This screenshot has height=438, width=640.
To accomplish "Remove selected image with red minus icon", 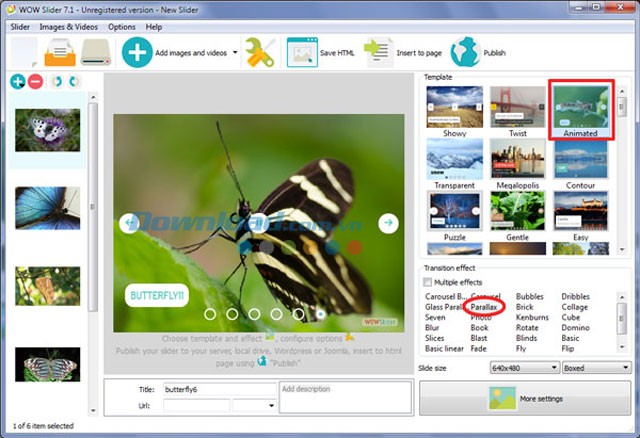I will tap(35, 82).
